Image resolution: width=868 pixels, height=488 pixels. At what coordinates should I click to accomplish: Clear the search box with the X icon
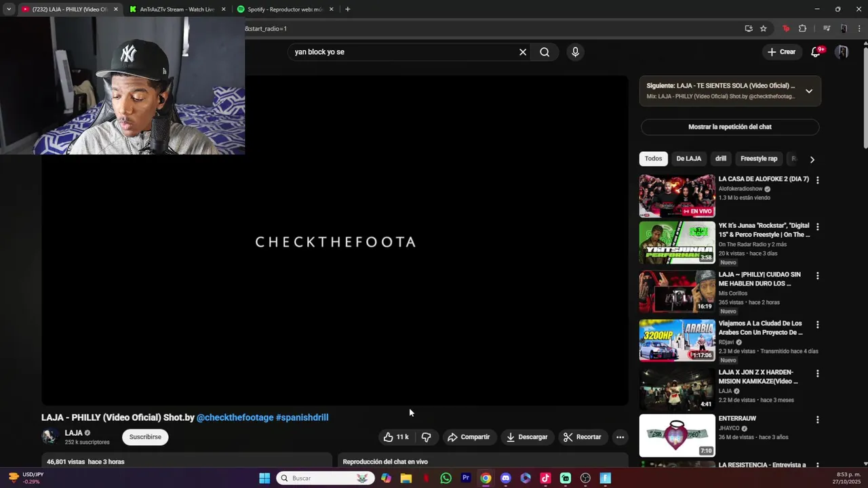523,52
